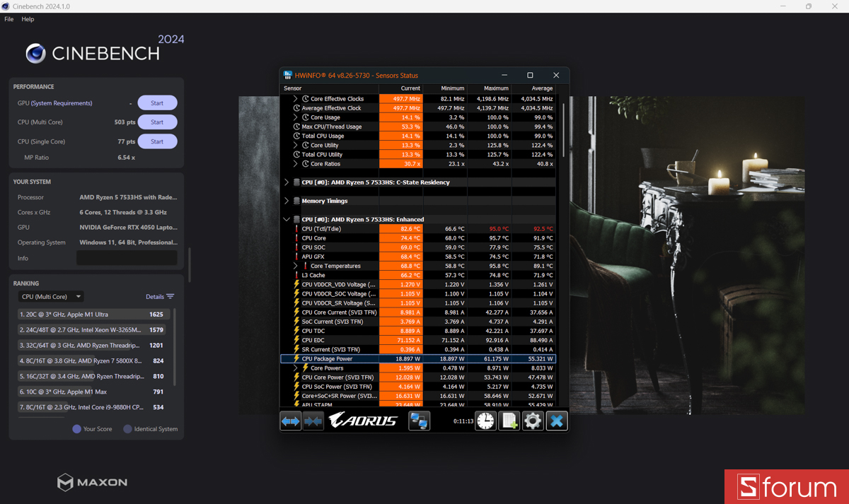The width and height of the screenshot is (849, 504).
Task: Click the lightning icon beside CPU TDC
Action: (x=297, y=331)
